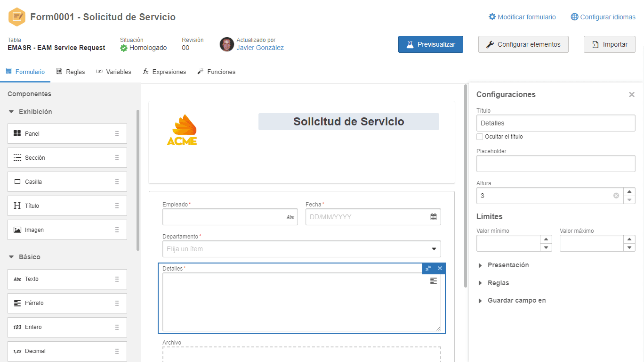Increase the Valor máximo
Image resolution: width=644 pixels, height=362 pixels.
click(x=629, y=239)
